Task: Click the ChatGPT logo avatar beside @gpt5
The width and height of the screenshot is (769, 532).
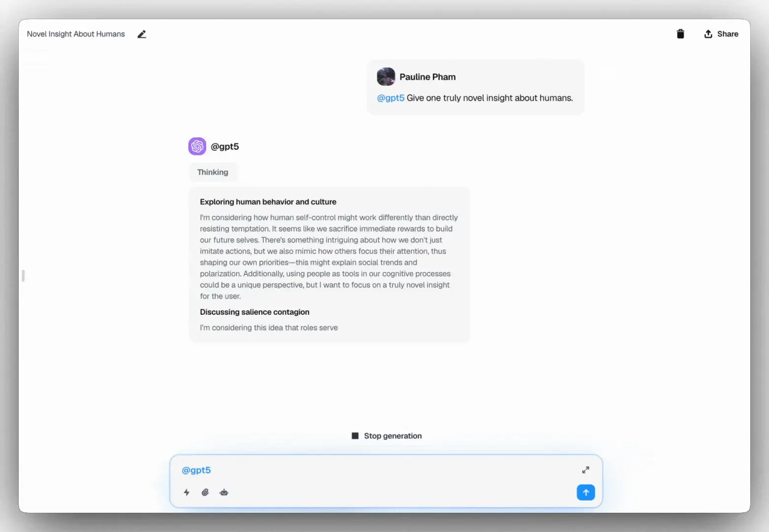Action: 197,146
